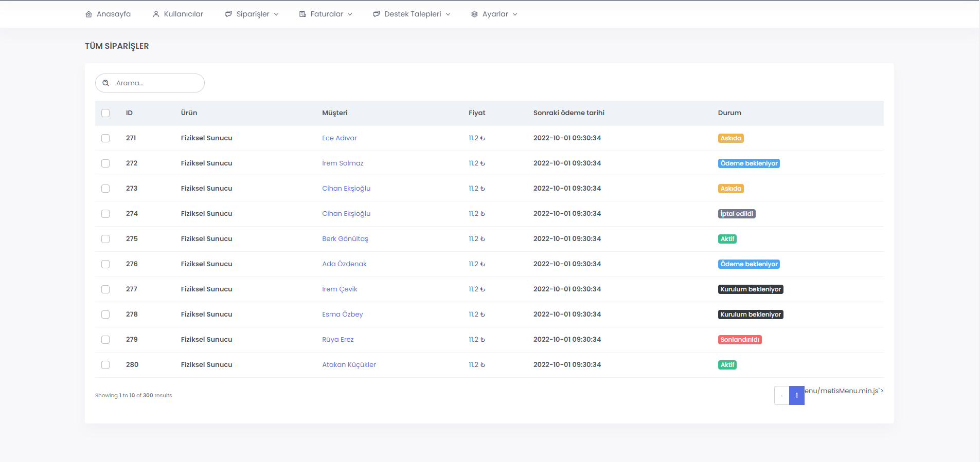Screen dimensions: 980x462
Task: Click the gear icon beside Ayarlar
Action: pyautogui.click(x=474, y=14)
